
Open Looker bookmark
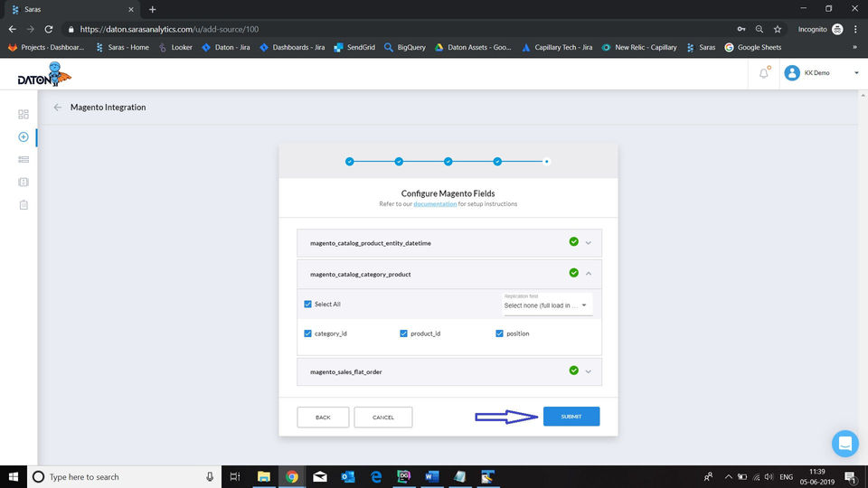[x=175, y=48]
